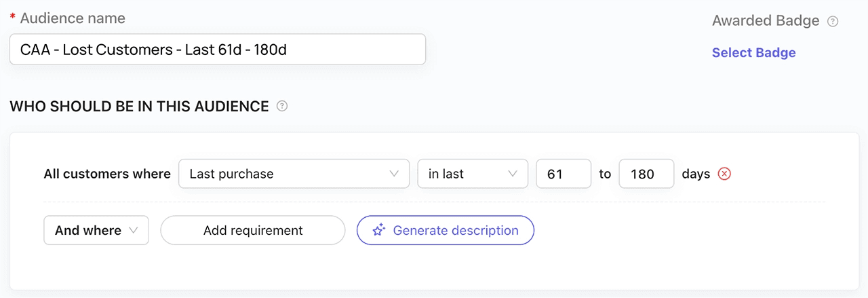Click the help icon next to audience heading
The width and height of the screenshot is (868, 298).
pyautogui.click(x=282, y=106)
